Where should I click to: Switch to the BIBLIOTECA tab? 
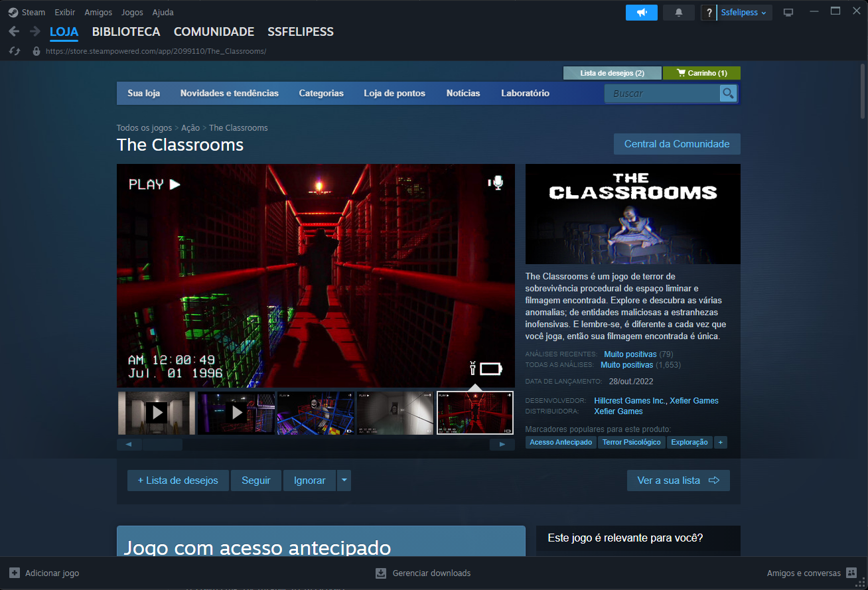click(x=126, y=32)
